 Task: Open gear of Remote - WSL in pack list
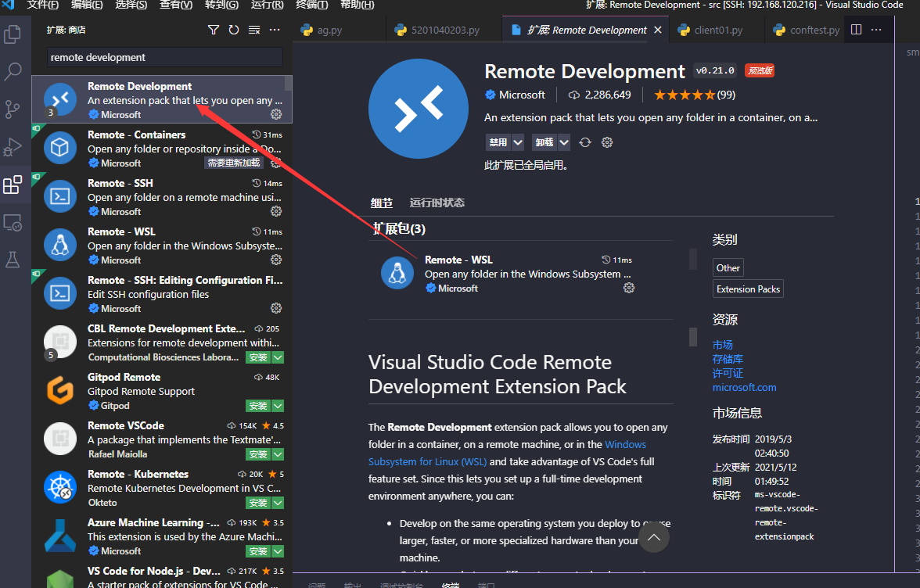click(629, 288)
